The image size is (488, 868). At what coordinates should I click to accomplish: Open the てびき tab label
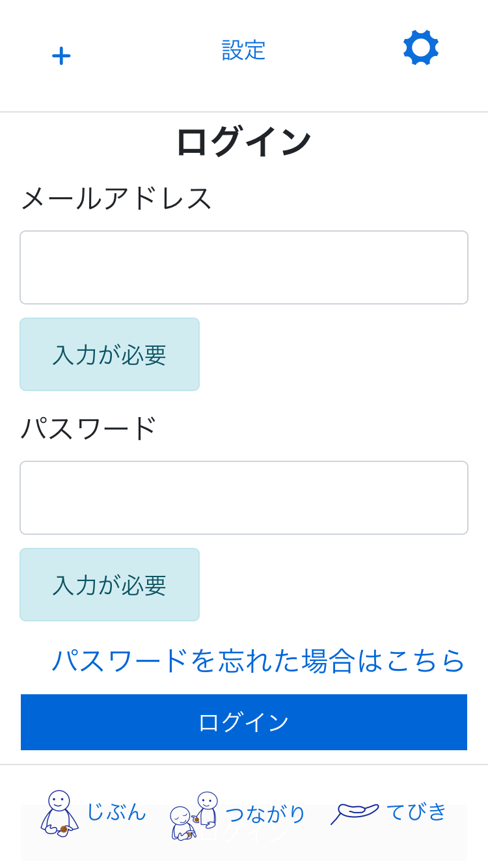click(x=416, y=811)
